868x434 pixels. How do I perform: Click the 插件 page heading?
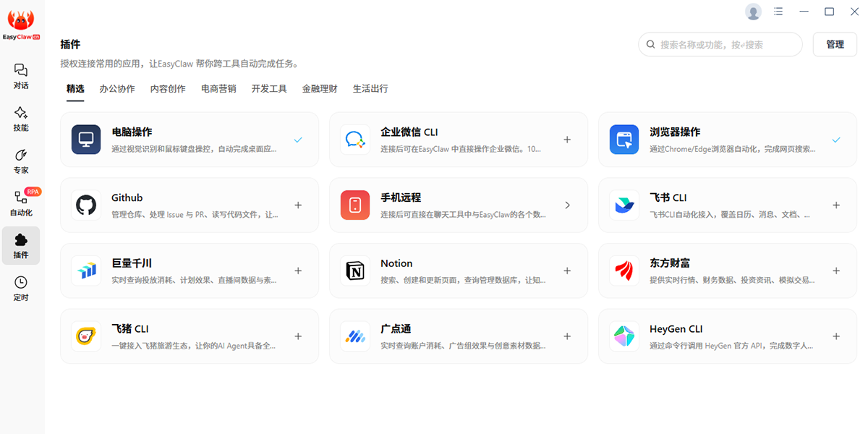[x=70, y=45]
